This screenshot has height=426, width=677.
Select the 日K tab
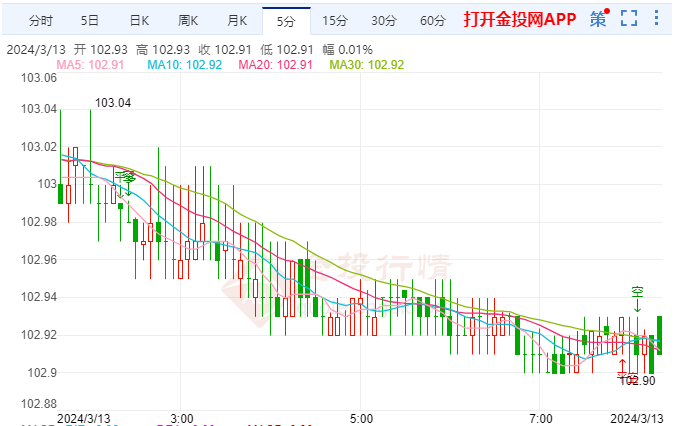139,20
